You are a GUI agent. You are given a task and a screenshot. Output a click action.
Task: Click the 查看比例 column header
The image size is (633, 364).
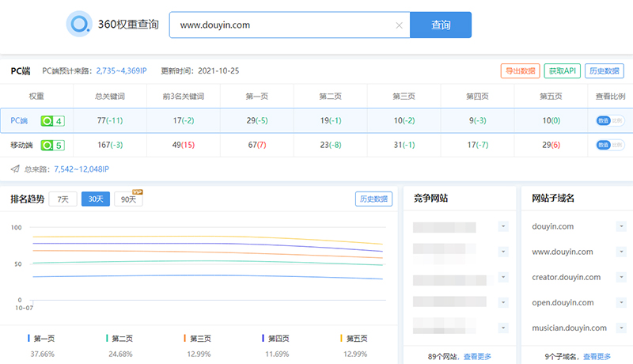[610, 96]
